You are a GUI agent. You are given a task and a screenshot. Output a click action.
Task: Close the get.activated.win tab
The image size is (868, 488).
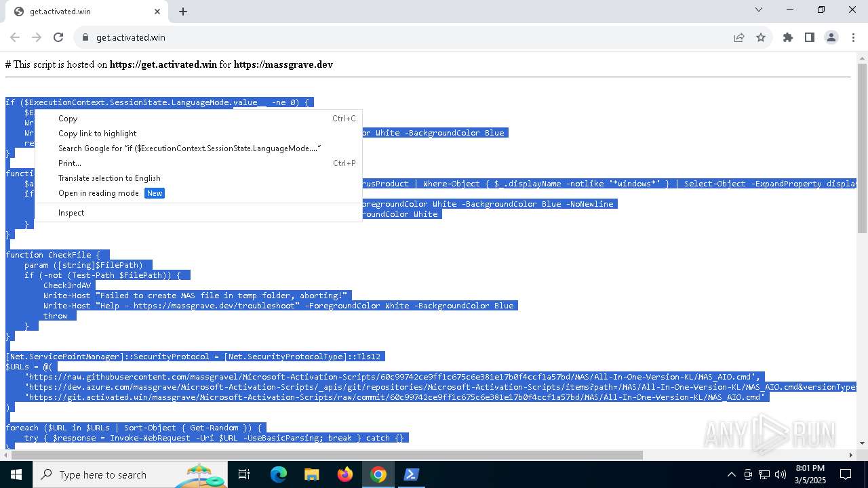[x=157, y=12]
